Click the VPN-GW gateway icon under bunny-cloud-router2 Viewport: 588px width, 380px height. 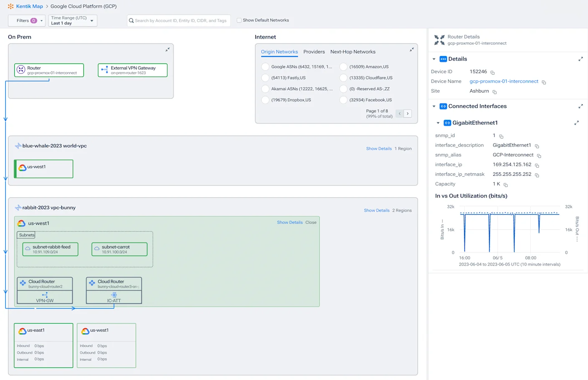click(x=44, y=294)
